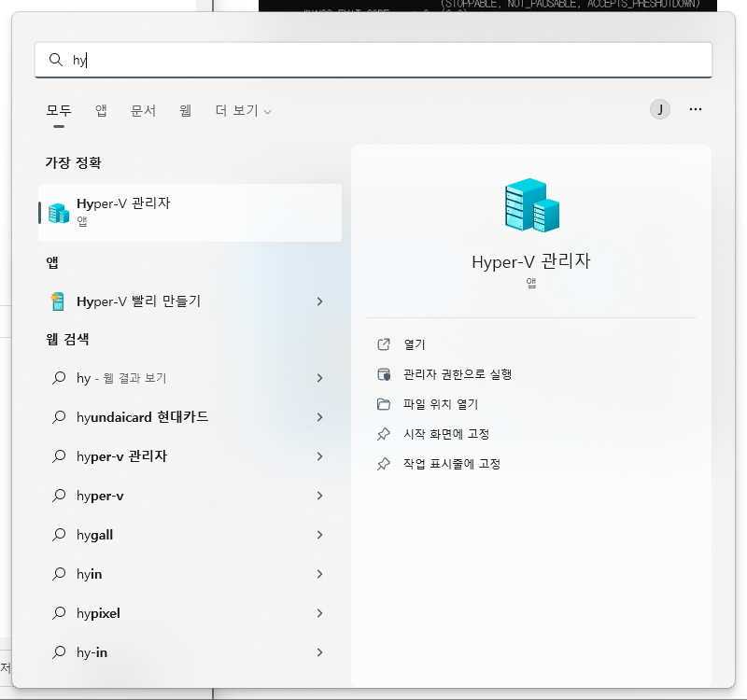This screenshot has height=700, width=747.
Task: Click search icon beside 'hyper-v 관리자' suggestion
Action: (59, 456)
